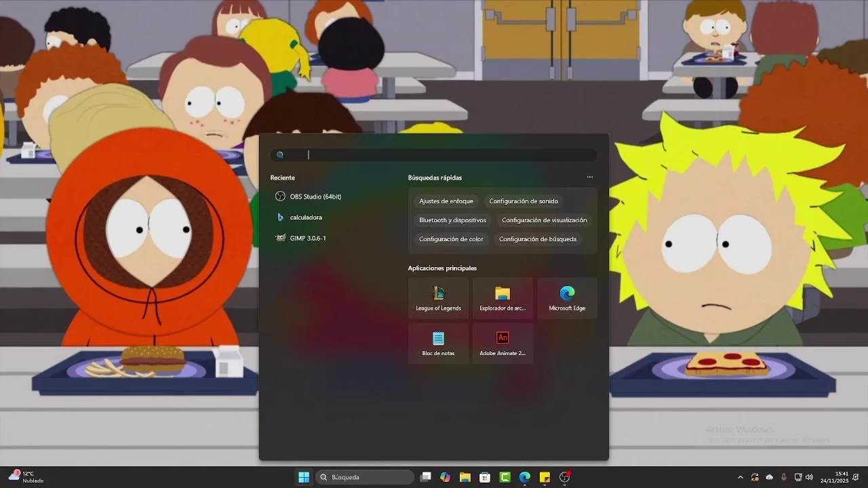868x488 pixels.
Task: Open Task View on taskbar
Action: (425, 477)
